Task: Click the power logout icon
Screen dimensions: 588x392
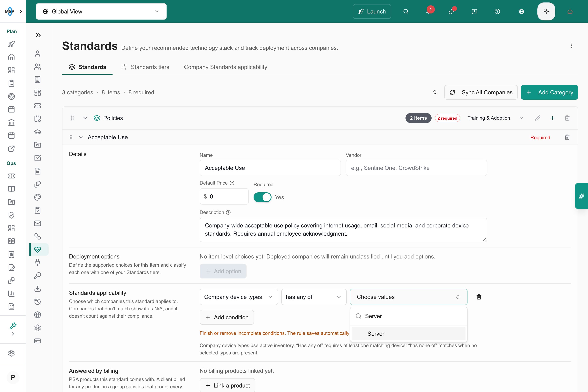Action: coord(570,11)
